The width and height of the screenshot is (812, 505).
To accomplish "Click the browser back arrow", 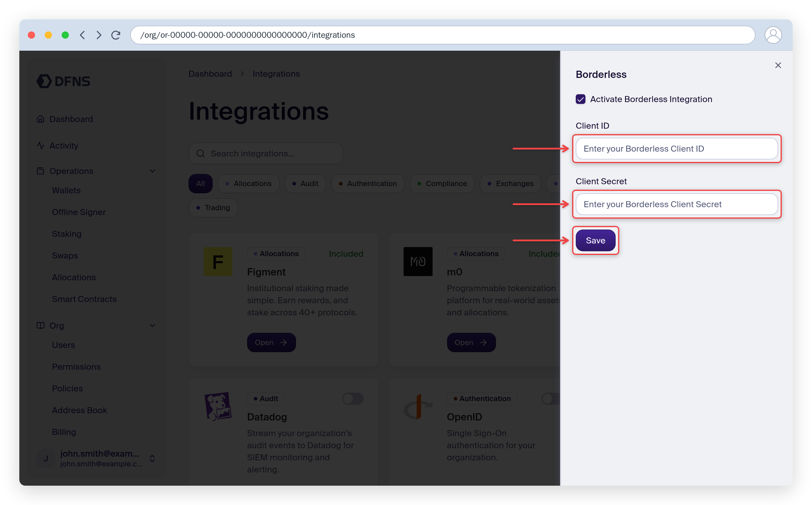I will [x=82, y=35].
